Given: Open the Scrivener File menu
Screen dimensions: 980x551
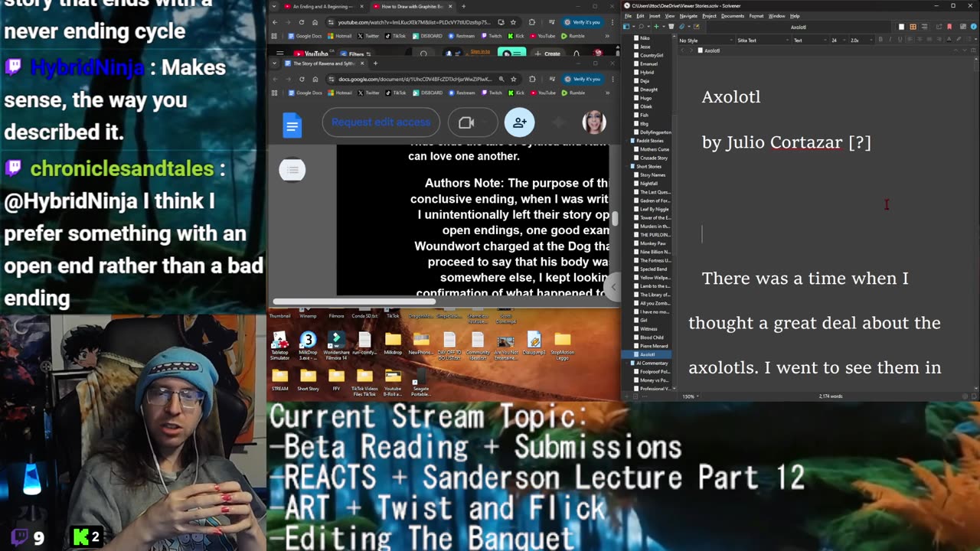Looking at the screenshot, I should (628, 16).
